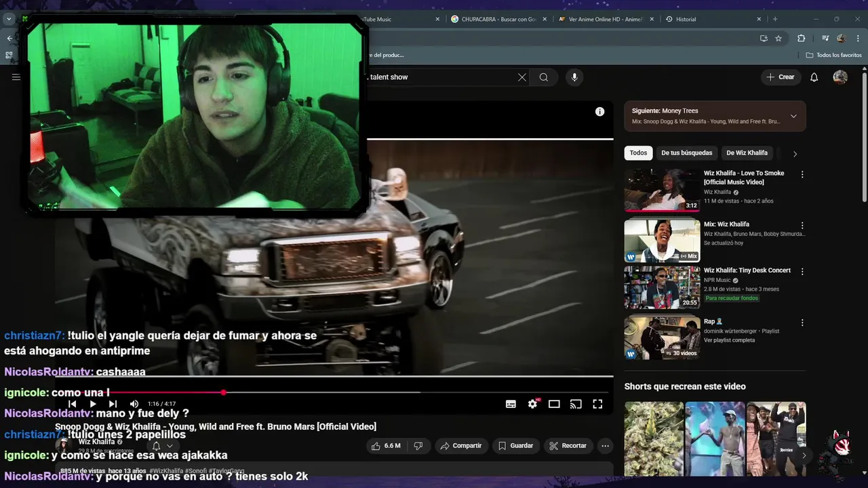Viewport: 868px width, 488px height.
Task: Select De tus búsquedas filter chip
Action: (x=686, y=153)
